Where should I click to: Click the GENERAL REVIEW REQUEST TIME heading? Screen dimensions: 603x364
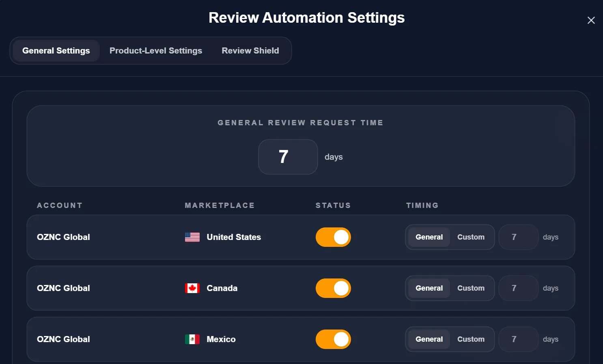[x=301, y=123]
